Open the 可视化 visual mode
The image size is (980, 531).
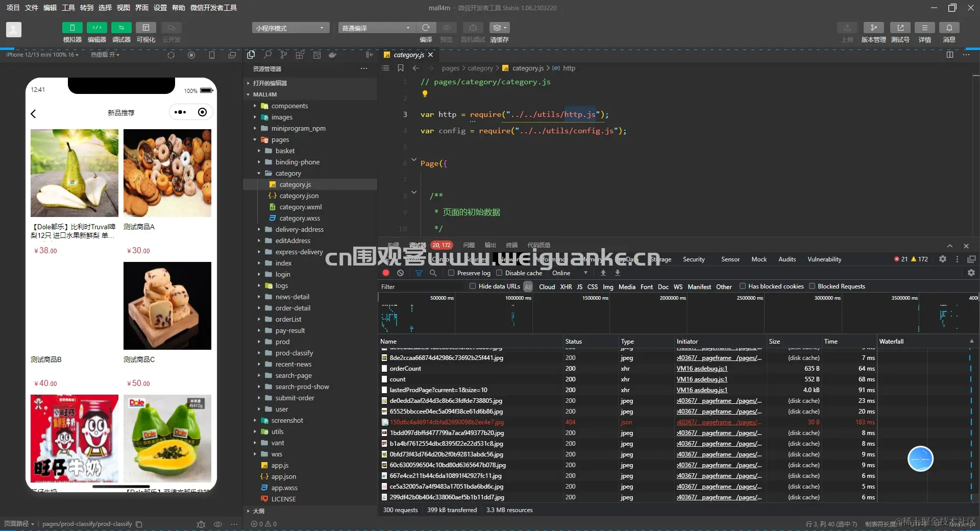point(146,28)
